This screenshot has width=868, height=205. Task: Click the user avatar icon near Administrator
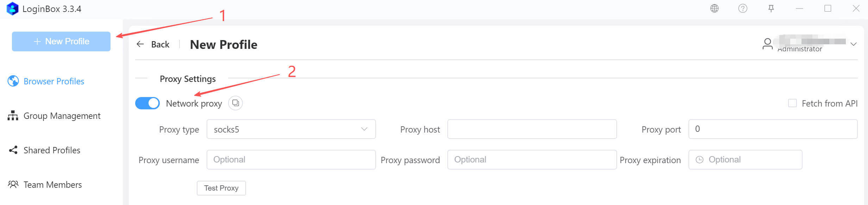(767, 44)
